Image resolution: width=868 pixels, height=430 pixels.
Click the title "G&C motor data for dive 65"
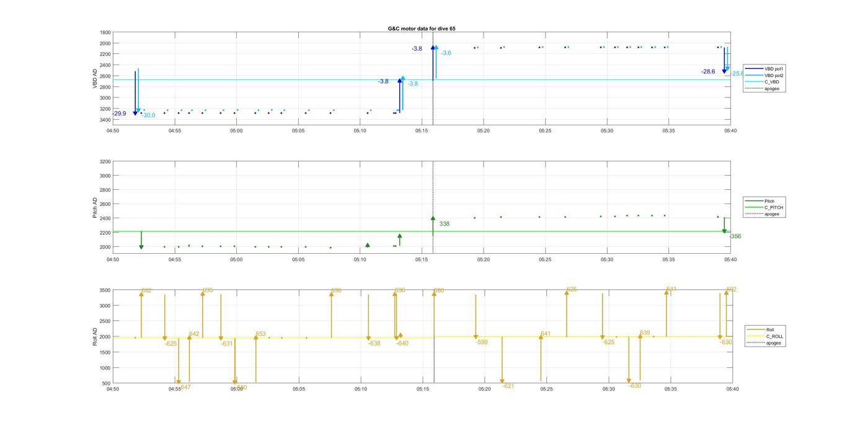(x=421, y=29)
